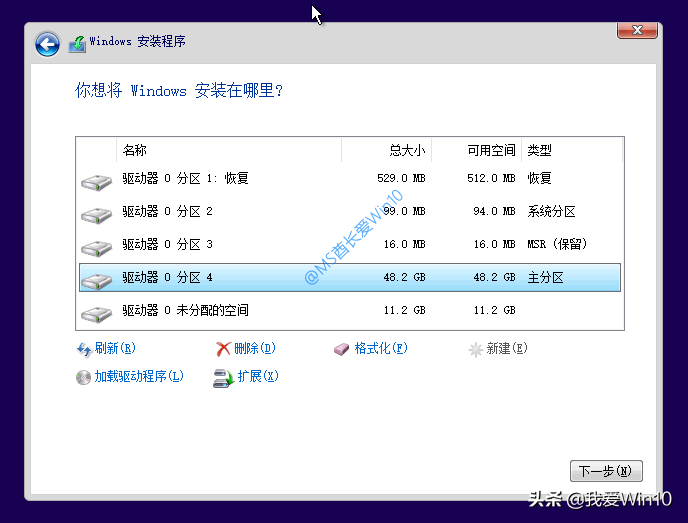688x523 pixels.
Task: Delete the selected partition via 删除(D)
Action: 254,348
